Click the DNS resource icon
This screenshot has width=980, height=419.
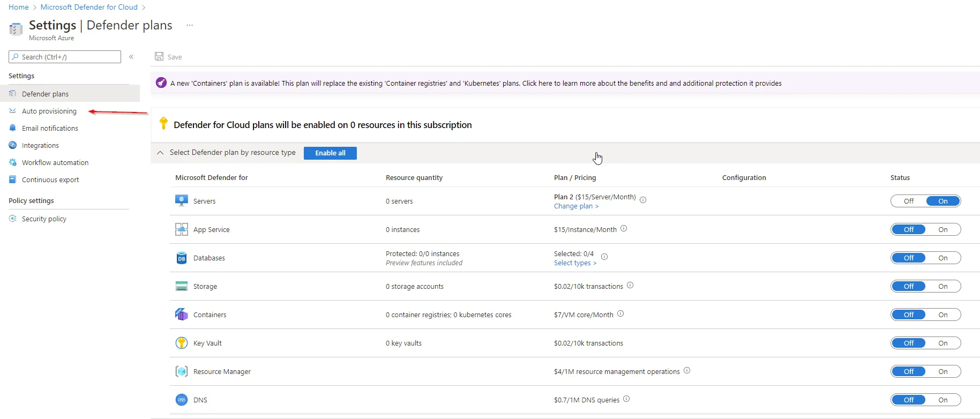click(x=182, y=400)
